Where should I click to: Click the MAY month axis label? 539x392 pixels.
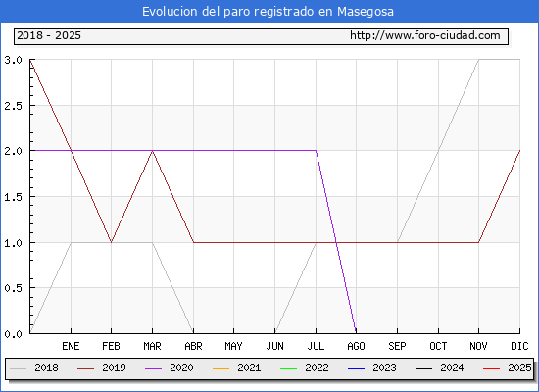(234, 346)
